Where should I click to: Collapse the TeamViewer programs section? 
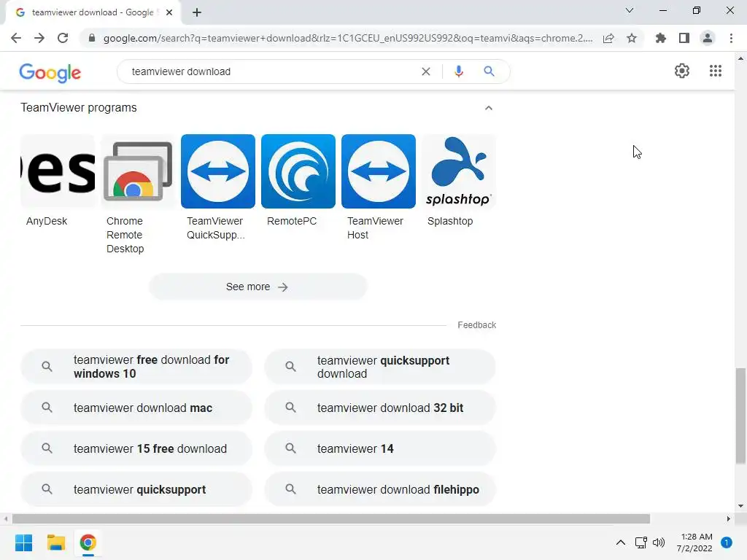(x=488, y=108)
